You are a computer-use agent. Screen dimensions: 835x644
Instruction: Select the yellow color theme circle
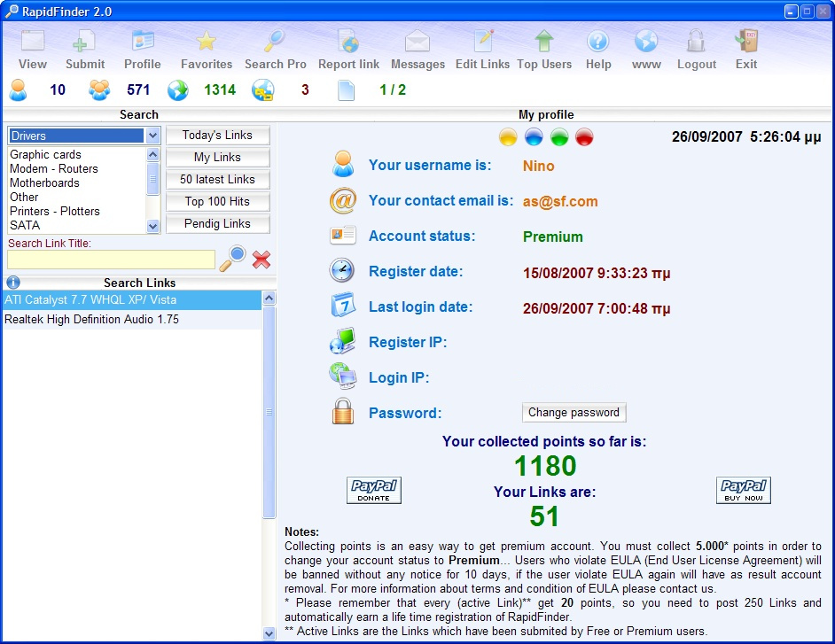pos(508,137)
